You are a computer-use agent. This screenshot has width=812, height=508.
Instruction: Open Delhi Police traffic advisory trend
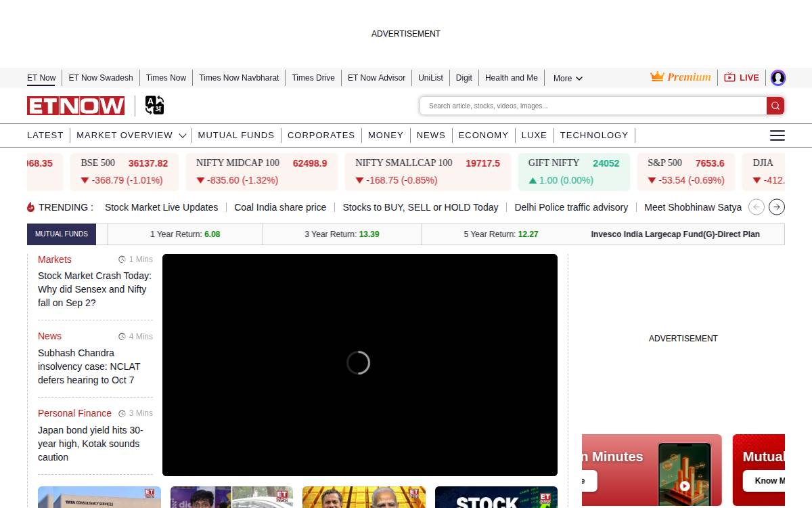[x=571, y=207]
